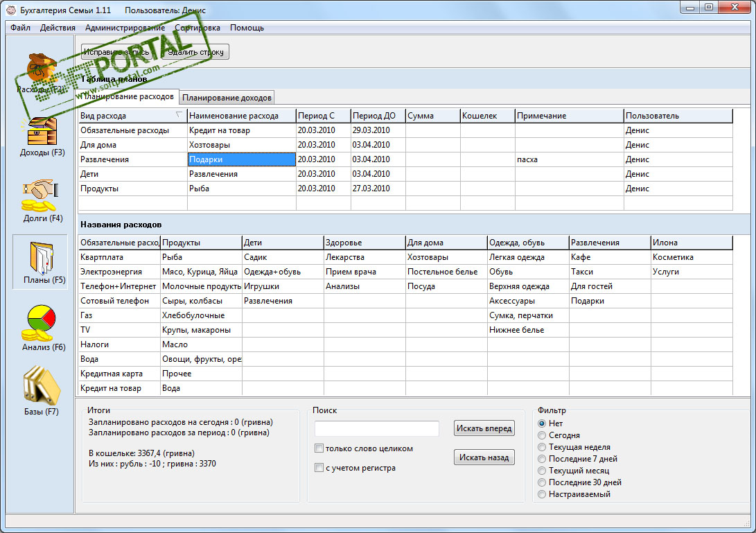
Task: Click the Искать назад button
Action: (x=484, y=457)
